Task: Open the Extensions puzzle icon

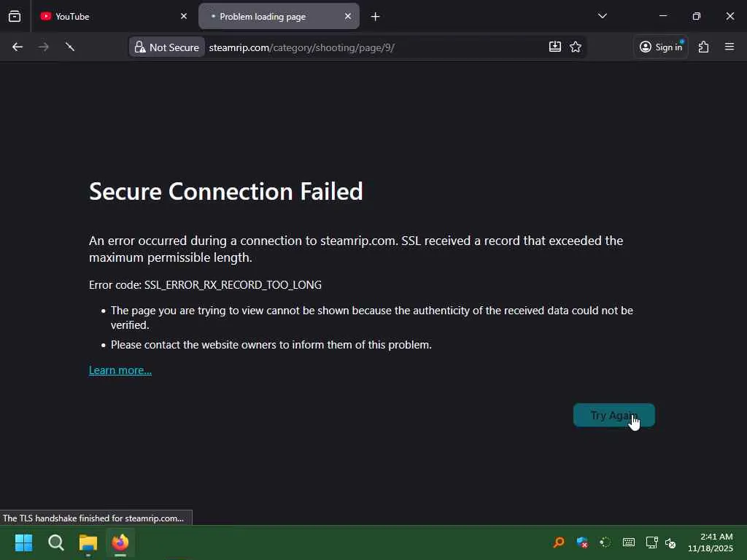Action: click(703, 47)
